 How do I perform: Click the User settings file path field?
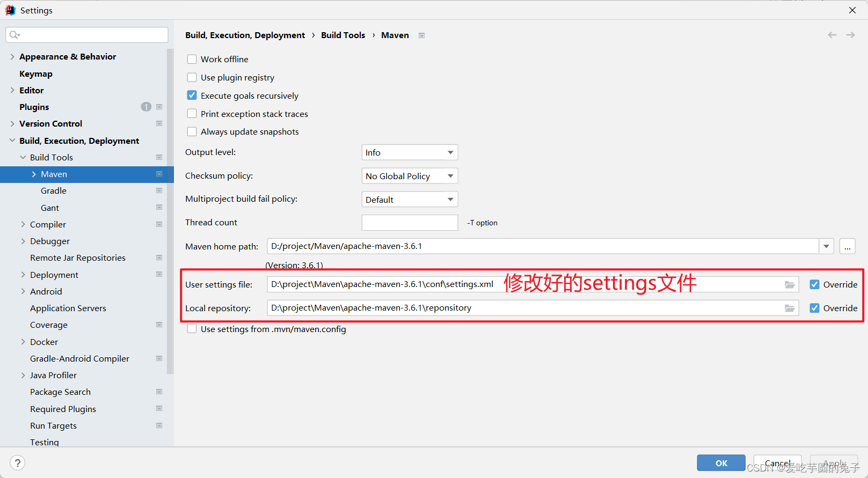click(533, 284)
